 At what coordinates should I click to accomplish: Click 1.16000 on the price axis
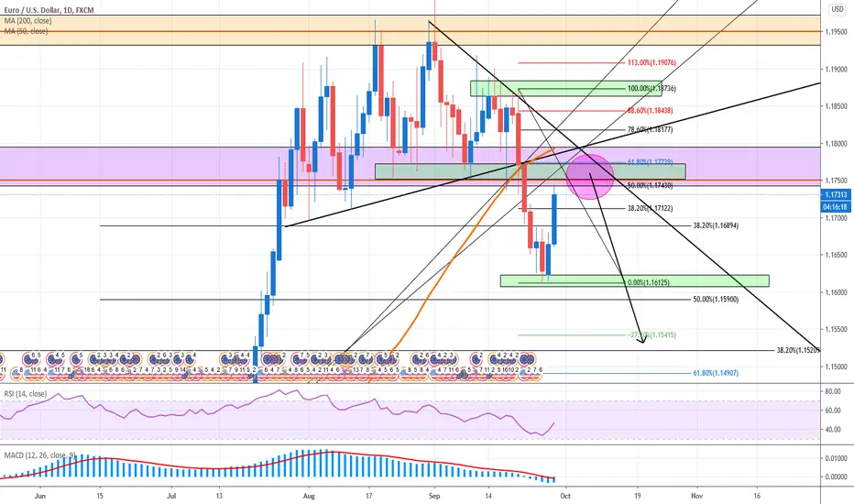836,292
